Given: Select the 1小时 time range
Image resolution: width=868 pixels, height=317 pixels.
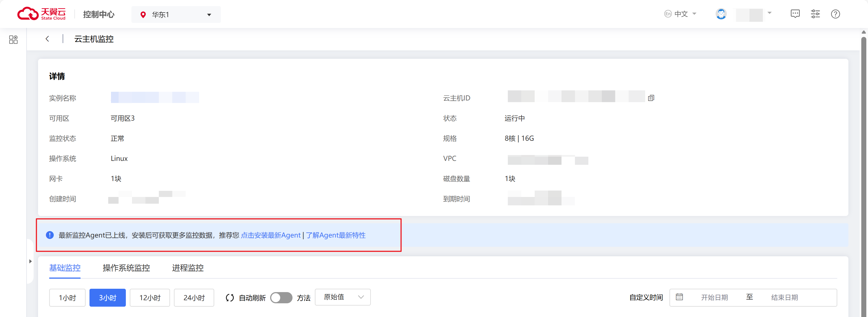Looking at the screenshot, I should coord(67,298).
